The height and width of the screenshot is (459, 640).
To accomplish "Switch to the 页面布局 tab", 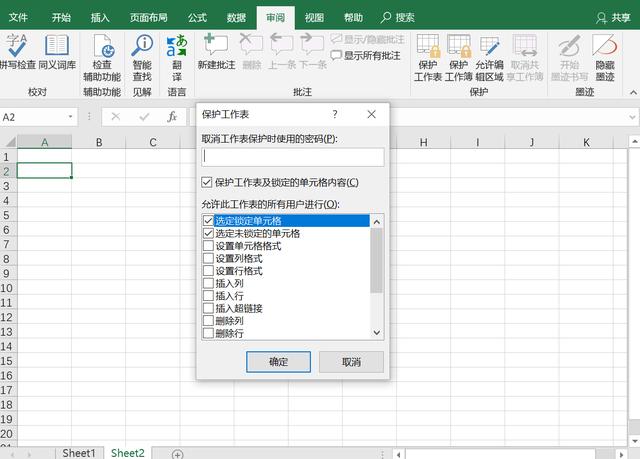I will point(149,18).
